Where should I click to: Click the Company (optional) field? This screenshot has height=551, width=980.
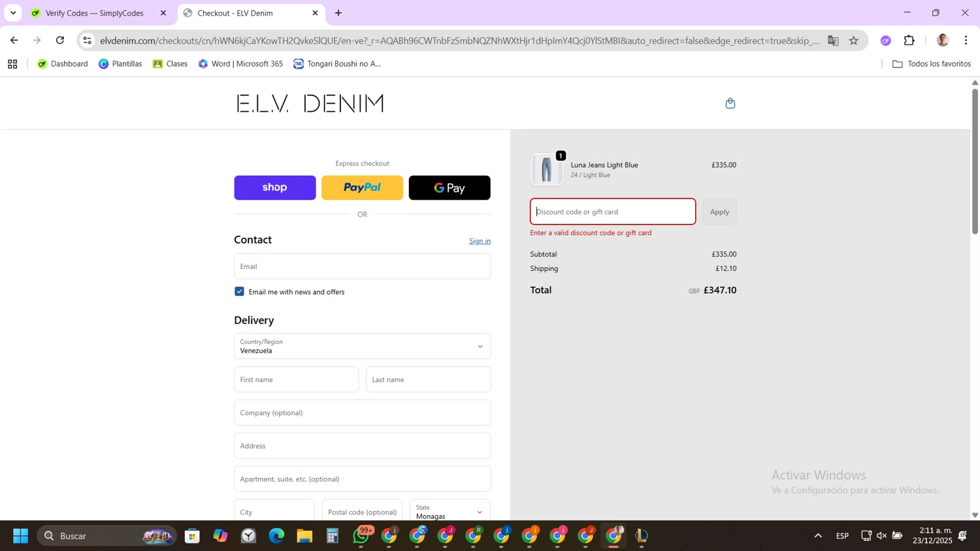coord(363,413)
